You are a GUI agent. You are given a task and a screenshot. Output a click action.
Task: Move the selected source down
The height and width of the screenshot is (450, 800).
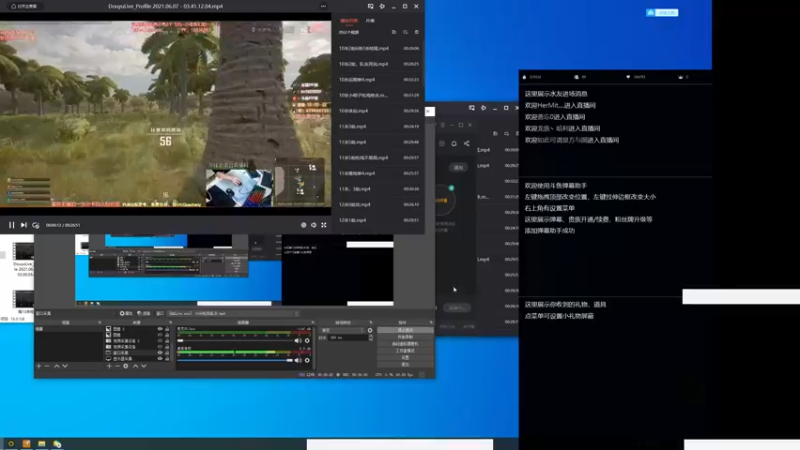click(144, 366)
